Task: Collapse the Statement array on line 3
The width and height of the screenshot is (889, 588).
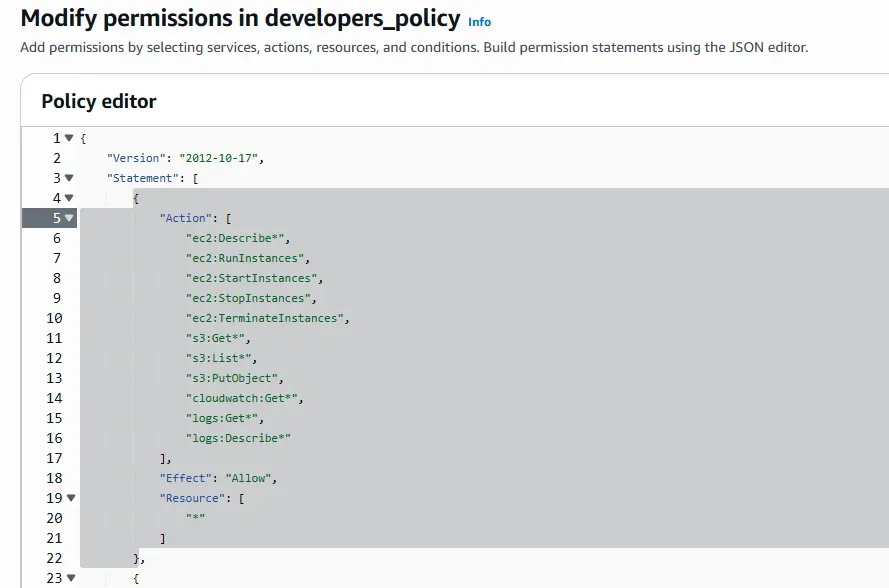Action: click(69, 178)
